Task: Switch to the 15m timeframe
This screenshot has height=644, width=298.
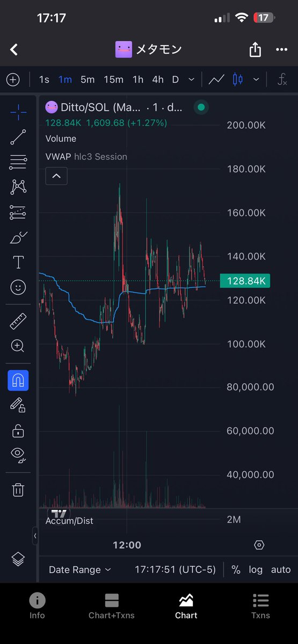Action: click(113, 79)
